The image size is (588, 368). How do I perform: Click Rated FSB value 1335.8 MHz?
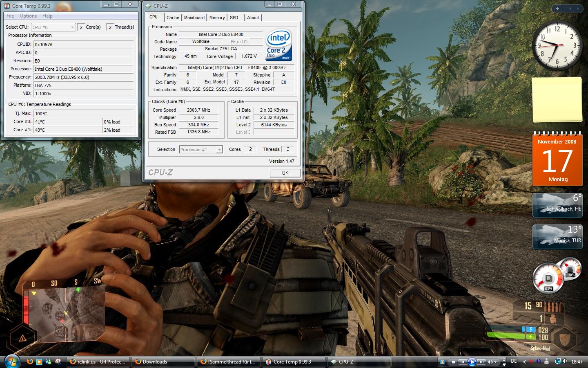tap(198, 132)
